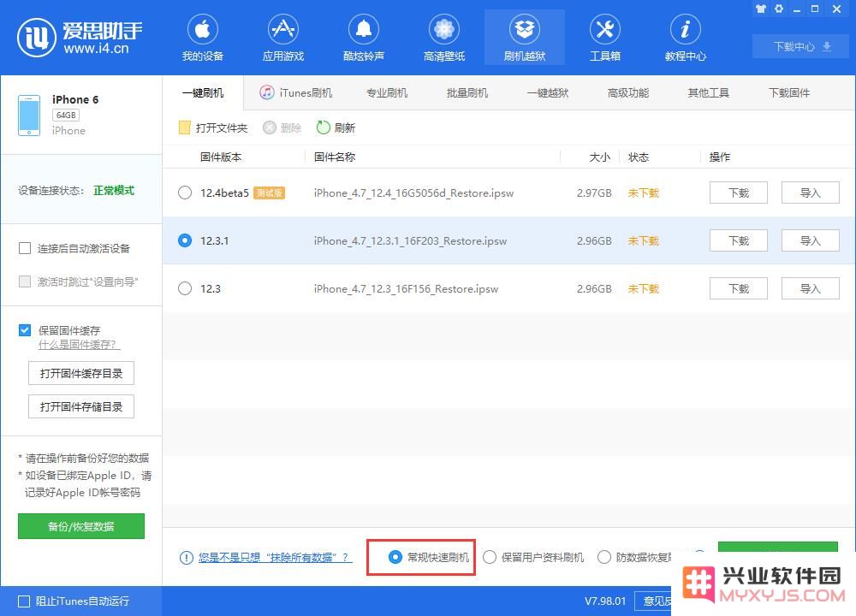Switch to 一键越狱 tab
The image size is (856, 616).
[x=548, y=92]
